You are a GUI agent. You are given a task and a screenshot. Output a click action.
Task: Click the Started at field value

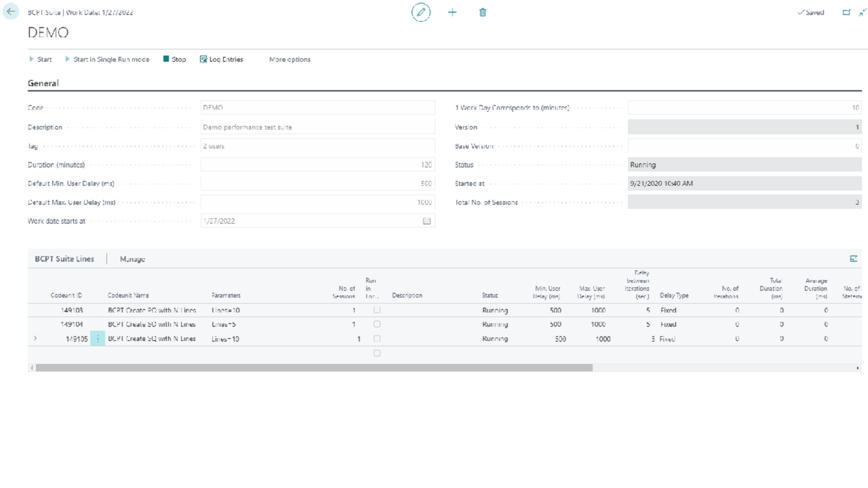(x=745, y=183)
